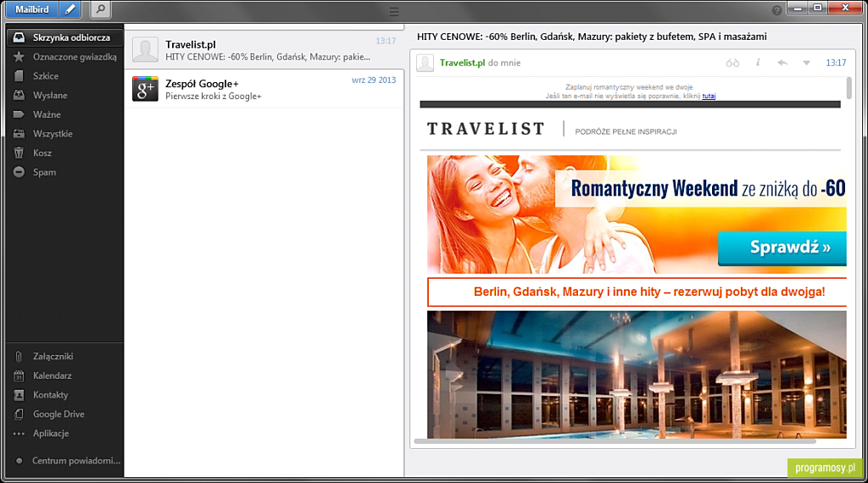Click the Kalendarz calendar icon
The height and width of the screenshot is (483, 868).
[19, 375]
